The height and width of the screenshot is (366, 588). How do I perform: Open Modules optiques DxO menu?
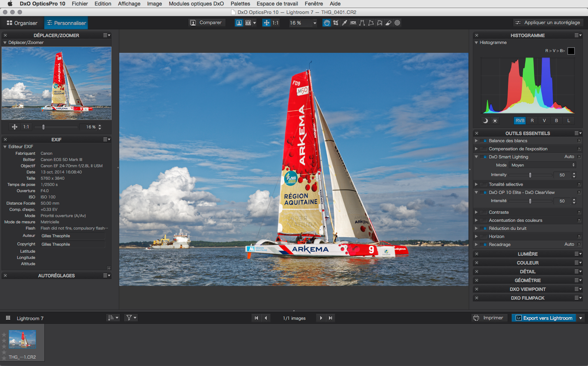[x=196, y=4]
